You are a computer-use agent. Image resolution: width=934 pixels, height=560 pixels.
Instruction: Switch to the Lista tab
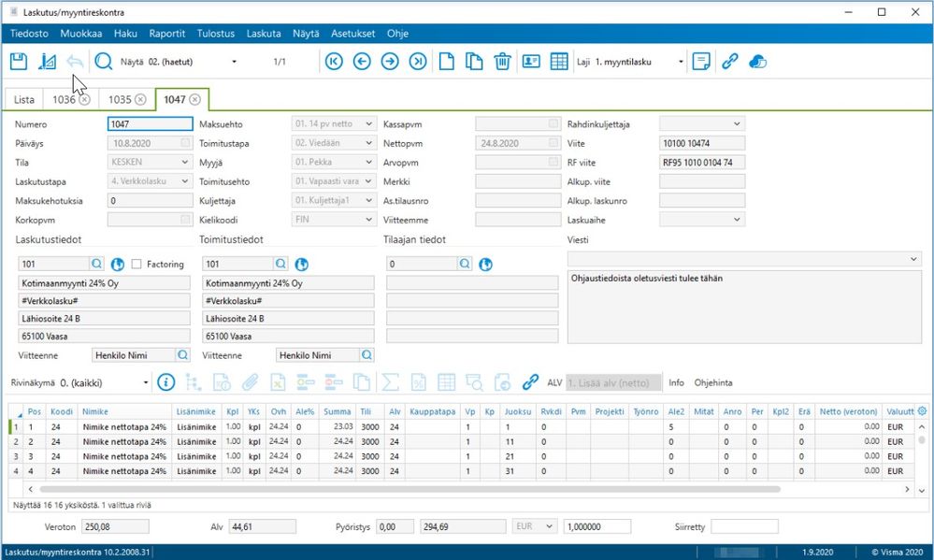tap(24, 99)
